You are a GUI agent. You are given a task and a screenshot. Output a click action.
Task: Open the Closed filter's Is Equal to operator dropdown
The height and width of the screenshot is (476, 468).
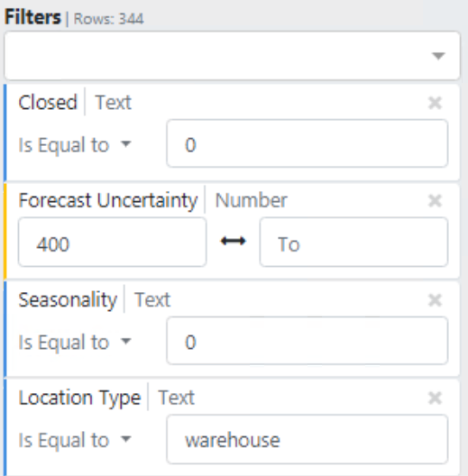pos(75,145)
